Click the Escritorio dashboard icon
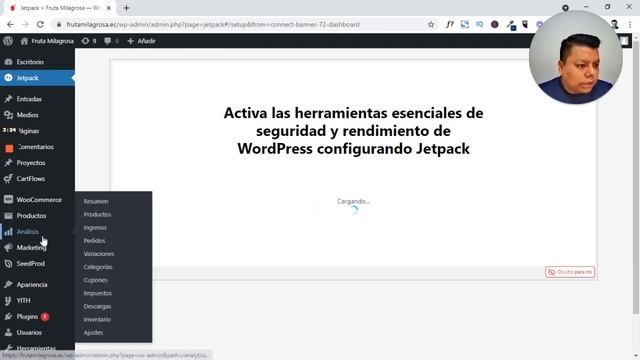Screen dimensions: 640x360 (8, 62)
